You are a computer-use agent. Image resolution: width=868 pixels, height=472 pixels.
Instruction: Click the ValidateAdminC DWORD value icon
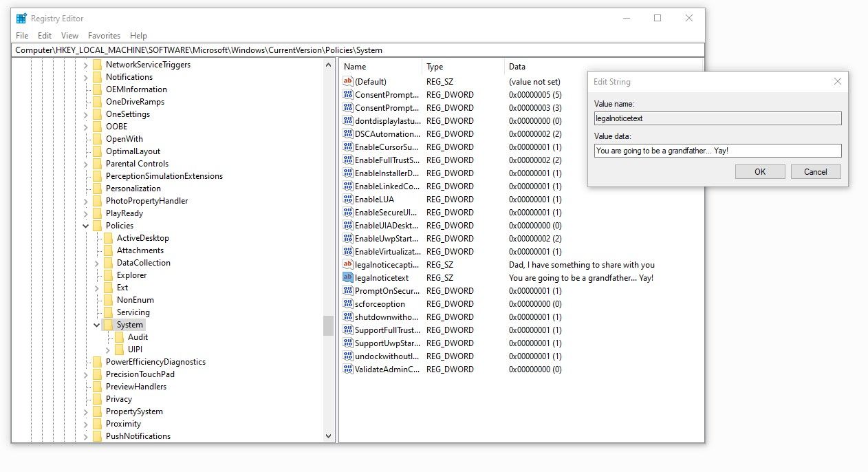[347, 369]
